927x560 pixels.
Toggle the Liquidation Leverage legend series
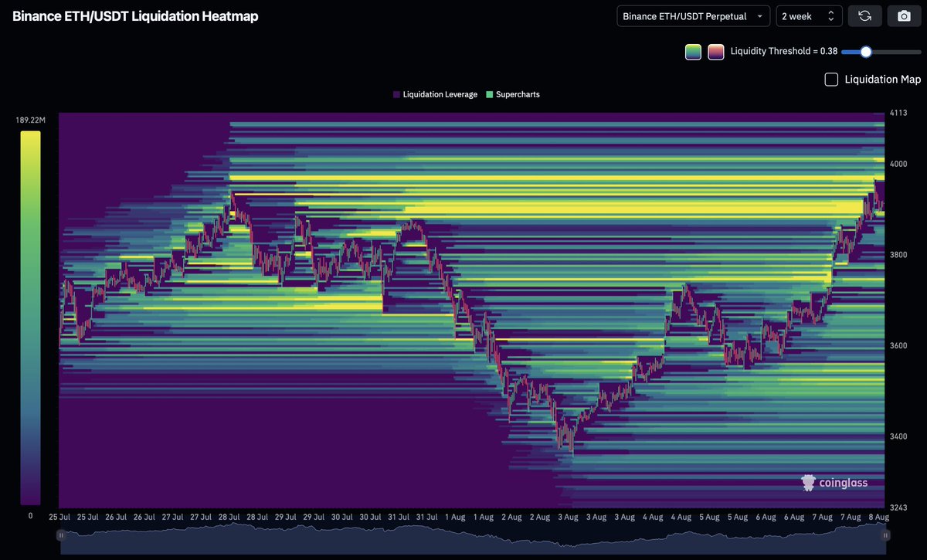pyautogui.click(x=435, y=94)
